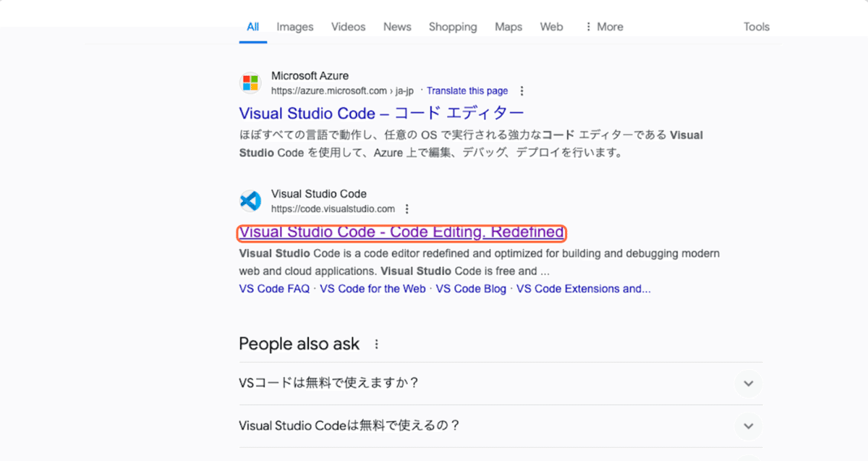The image size is (868, 461).
Task: Click the Microsoft Azure favicon
Action: pyautogui.click(x=250, y=82)
